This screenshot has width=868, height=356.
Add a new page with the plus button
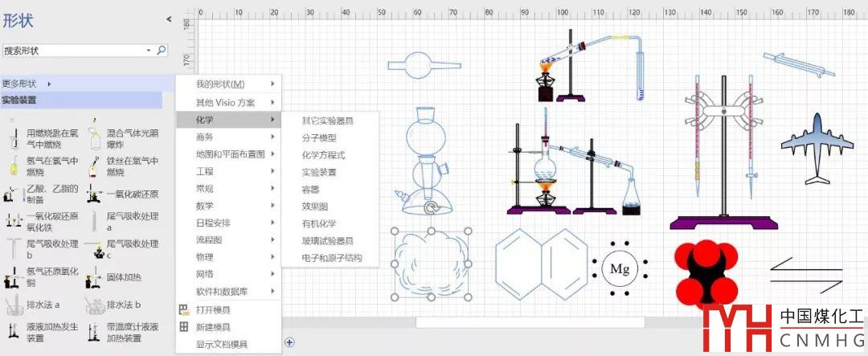[x=289, y=342]
